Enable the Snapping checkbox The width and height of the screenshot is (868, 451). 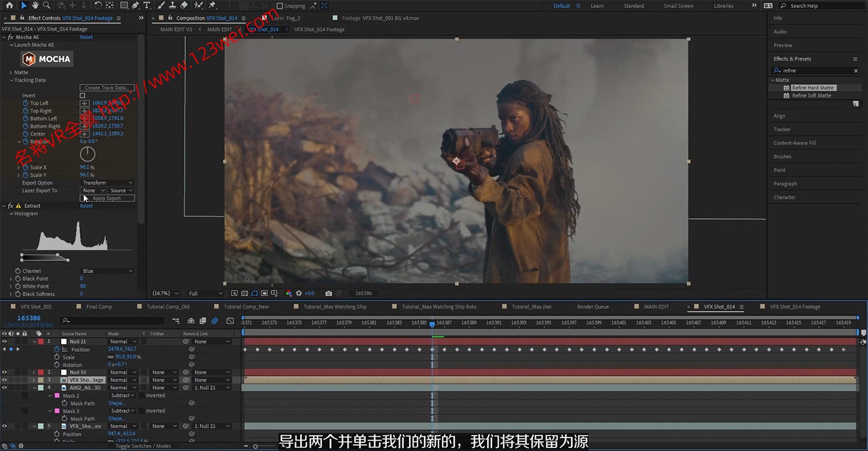tap(280, 6)
